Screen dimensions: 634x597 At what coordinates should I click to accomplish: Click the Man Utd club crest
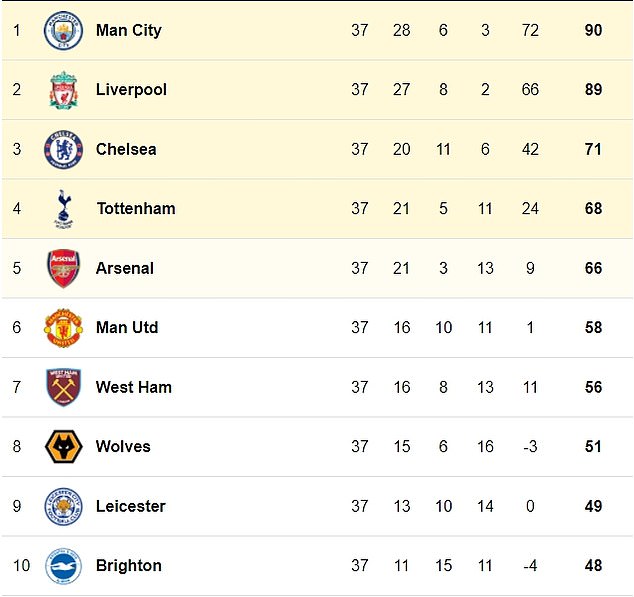63,328
